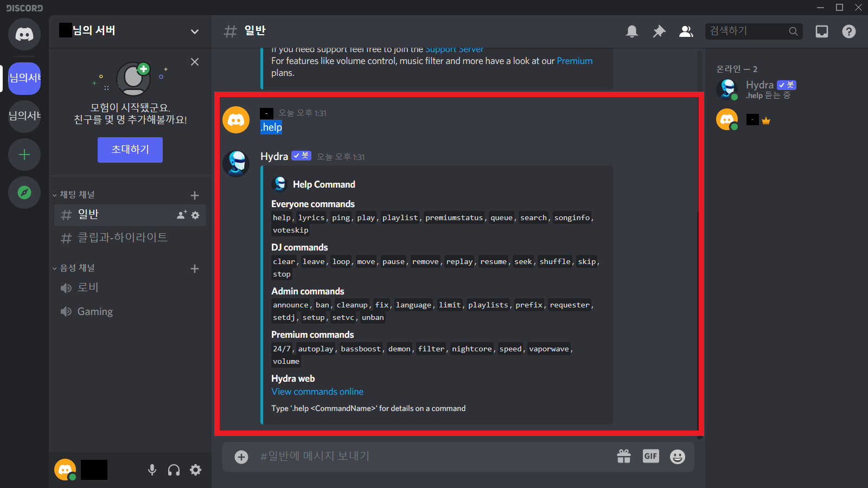Click the premiumstatus command text
This screenshot has height=488, width=868.
454,218
